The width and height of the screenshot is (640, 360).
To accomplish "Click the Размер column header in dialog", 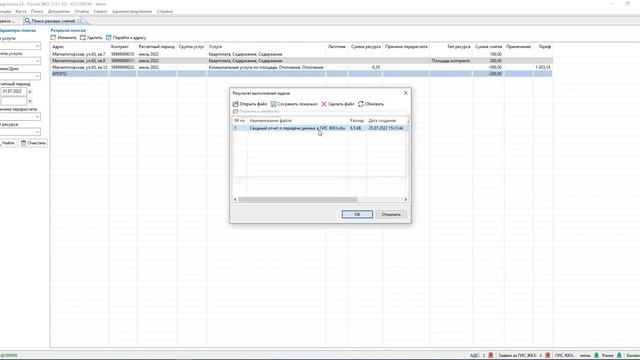I will [x=357, y=121].
